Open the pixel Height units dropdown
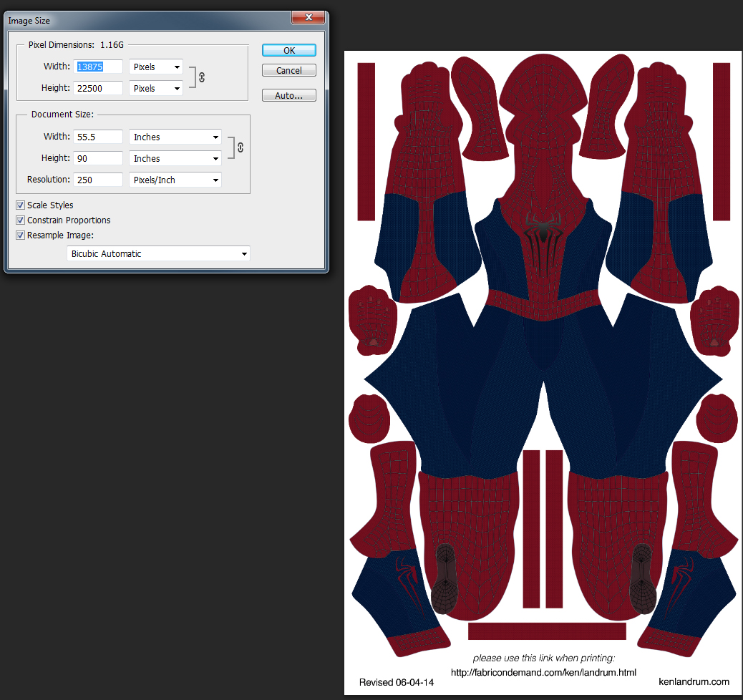This screenshot has width=743, height=700. click(156, 88)
